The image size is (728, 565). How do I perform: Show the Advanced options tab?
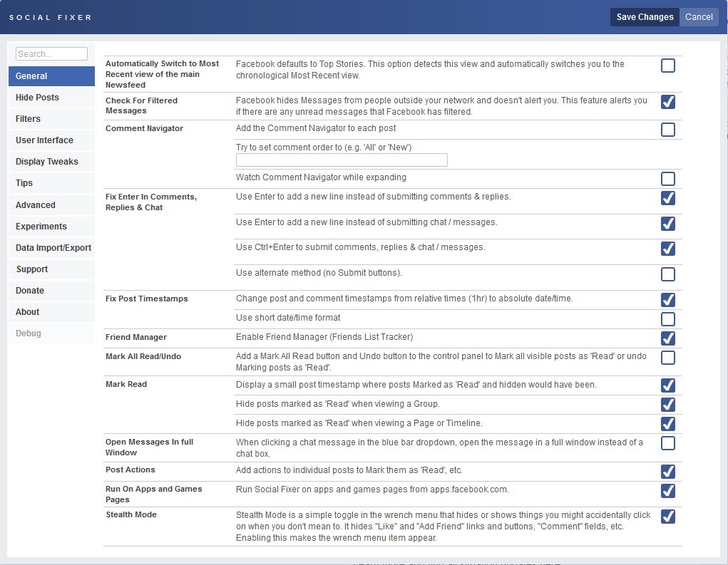tap(51, 205)
